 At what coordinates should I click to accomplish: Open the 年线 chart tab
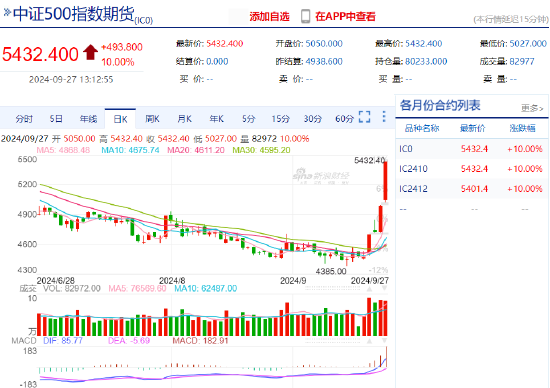point(88,119)
